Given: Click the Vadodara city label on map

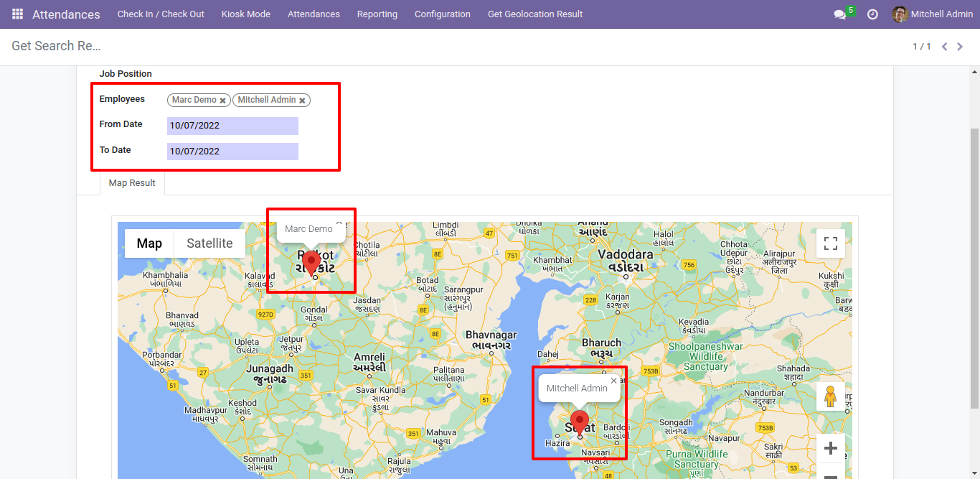Looking at the screenshot, I should [x=625, y=260].
